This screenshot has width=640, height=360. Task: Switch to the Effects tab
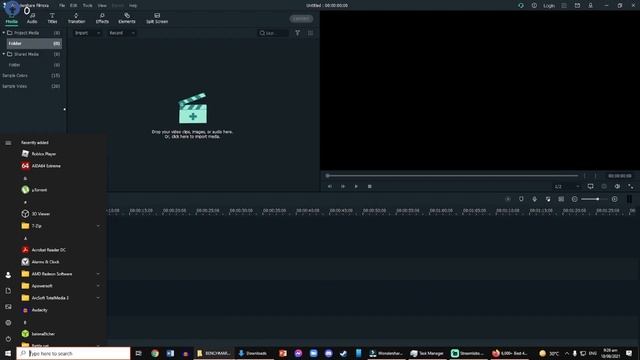click(102, 18)
